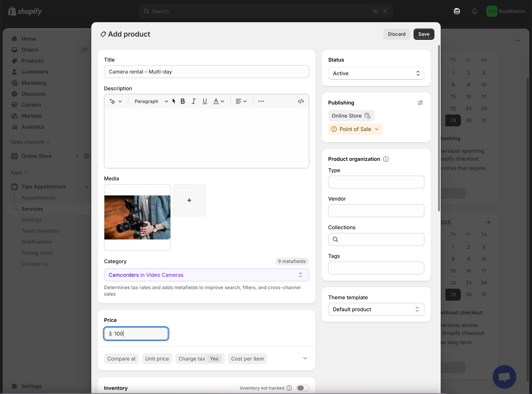Click the Italic formatting icon
This screenshot has height=394, width=532.
(x=194, y=101)
